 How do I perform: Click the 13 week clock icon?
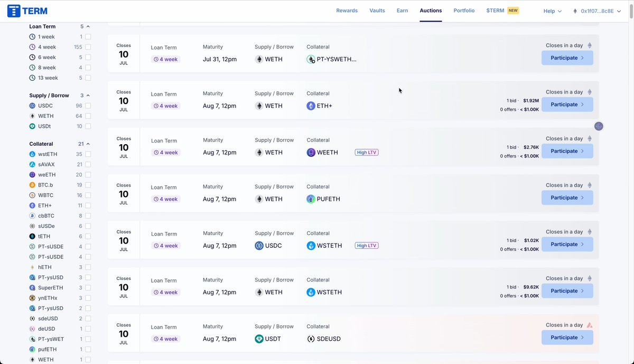[33, 78]
